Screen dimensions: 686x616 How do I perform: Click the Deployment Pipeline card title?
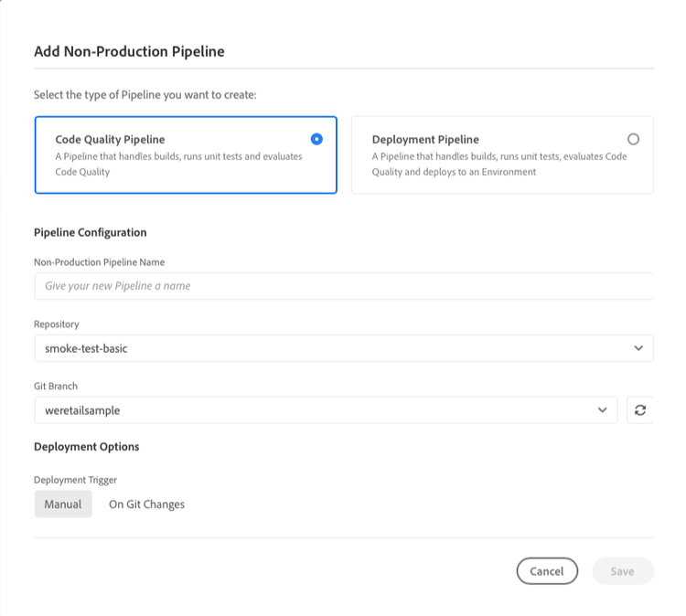pyautogui.click(x=425, y=140)
